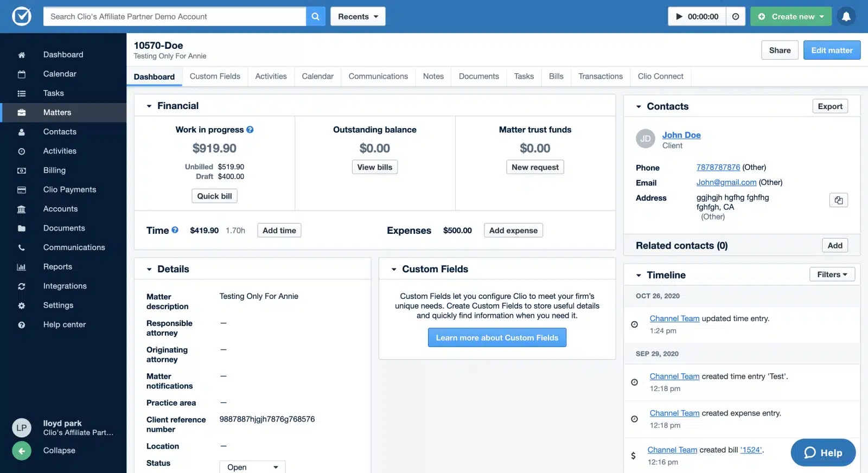Click the Reports chart icon in sidebar

click(x=22, y=267)
